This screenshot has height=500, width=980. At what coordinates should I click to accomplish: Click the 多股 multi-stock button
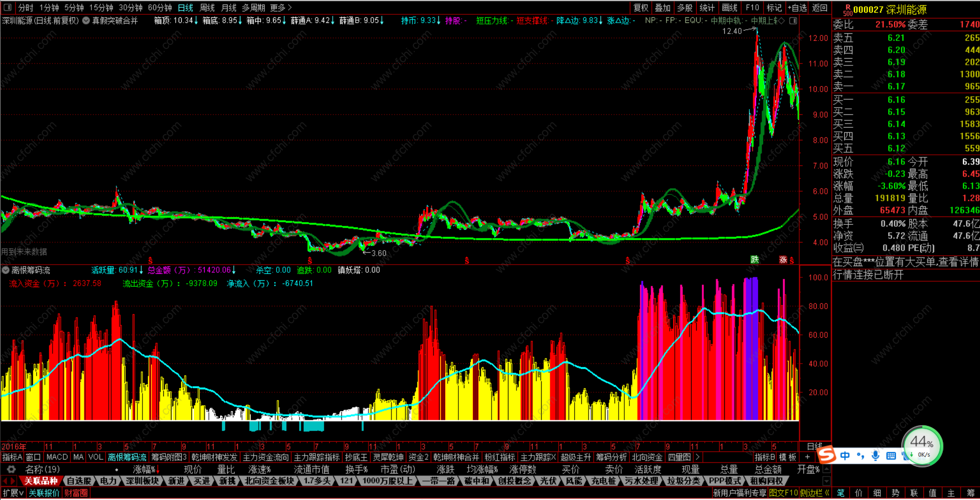685,8
